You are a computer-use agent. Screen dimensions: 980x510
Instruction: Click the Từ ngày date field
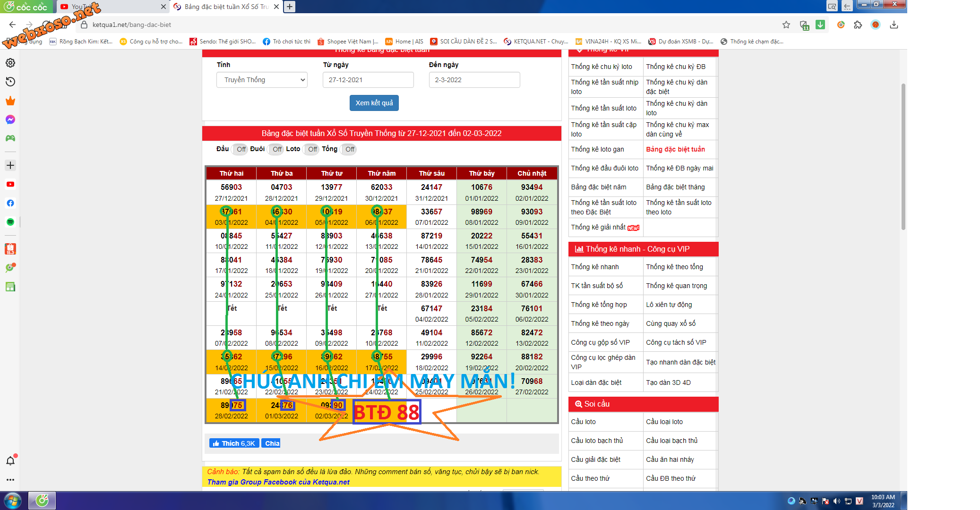click(368, 80)
